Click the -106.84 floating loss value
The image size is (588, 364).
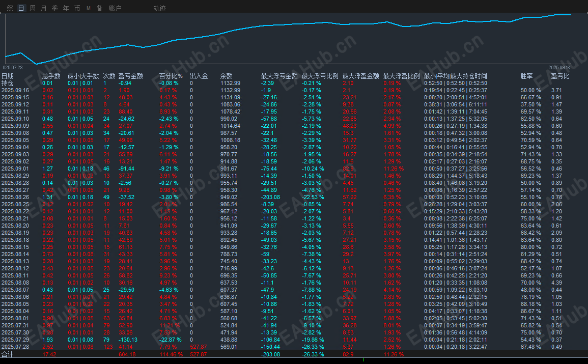tap(270, 340)
